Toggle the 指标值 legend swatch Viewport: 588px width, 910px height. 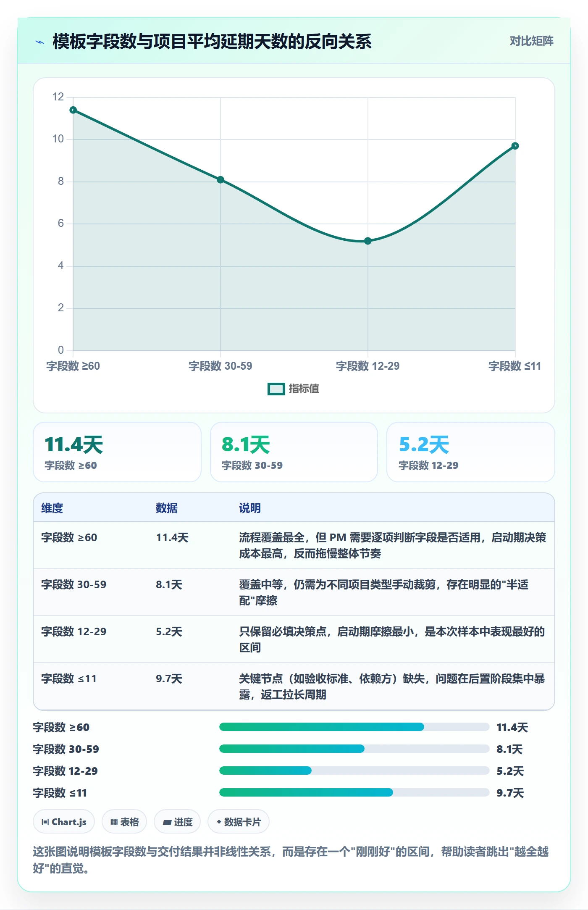[x=276, y=389]
